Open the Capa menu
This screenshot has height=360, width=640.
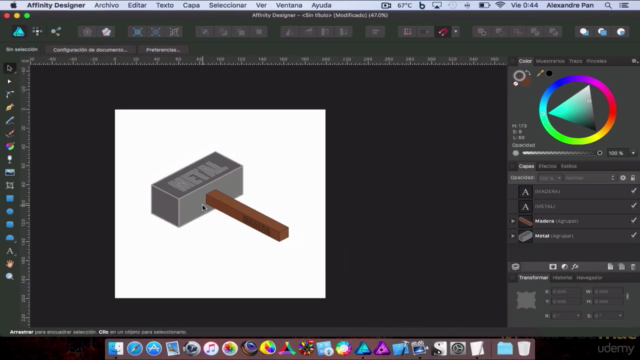[191, 5]
